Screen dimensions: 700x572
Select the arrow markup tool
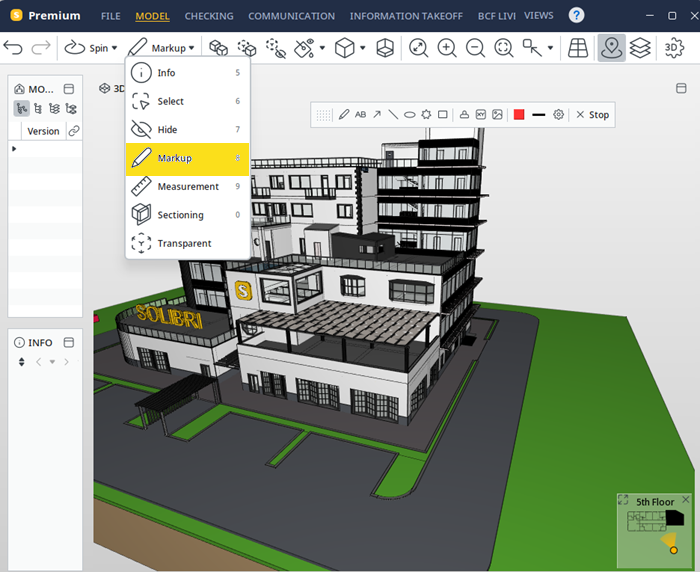click(x=377, y=115)
